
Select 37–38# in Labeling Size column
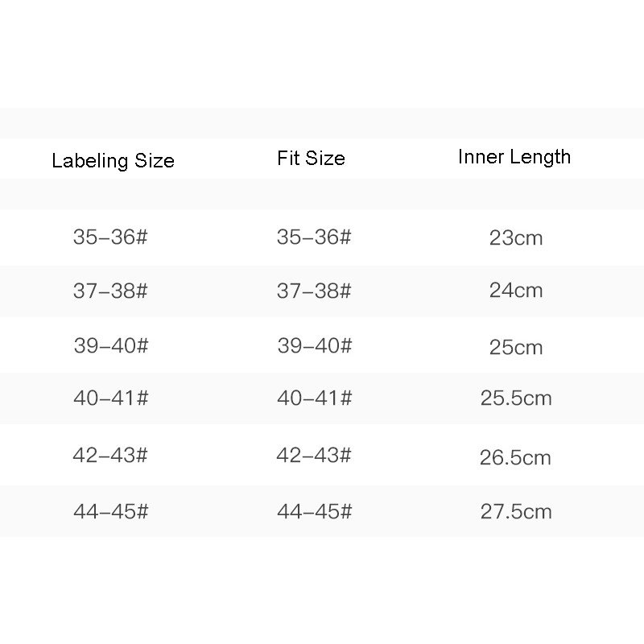point(110,291)
